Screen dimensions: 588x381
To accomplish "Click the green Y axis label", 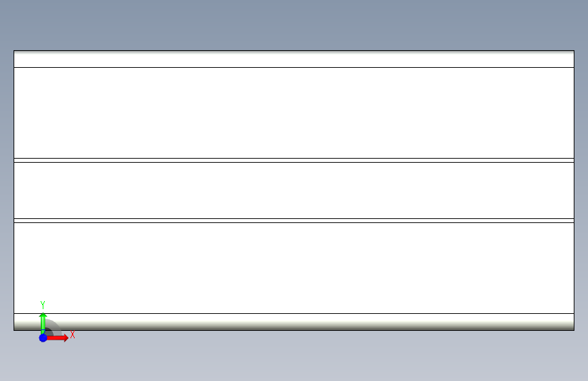I will click(43, 305).
